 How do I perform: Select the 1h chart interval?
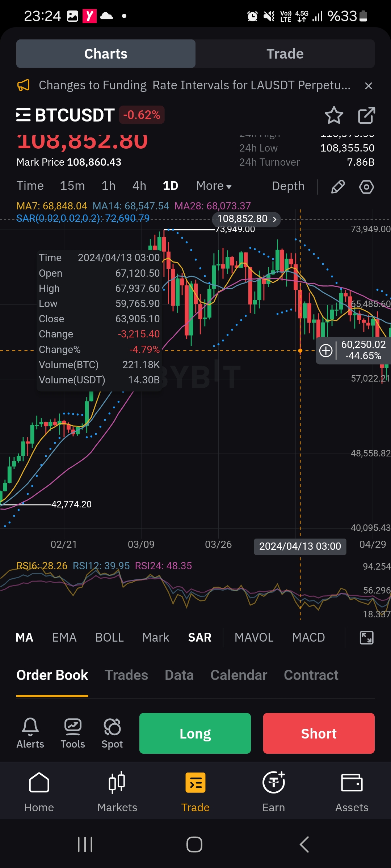coord(109,186)
